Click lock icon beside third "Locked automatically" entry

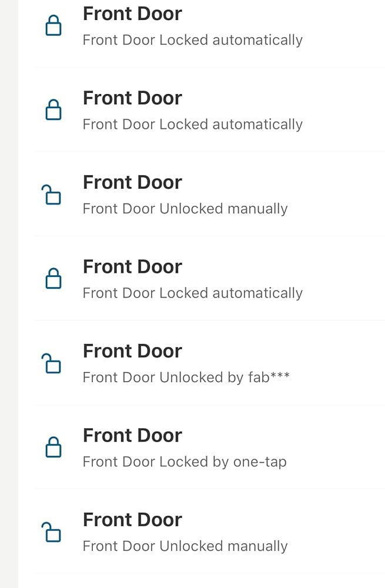tap(53, 279)
